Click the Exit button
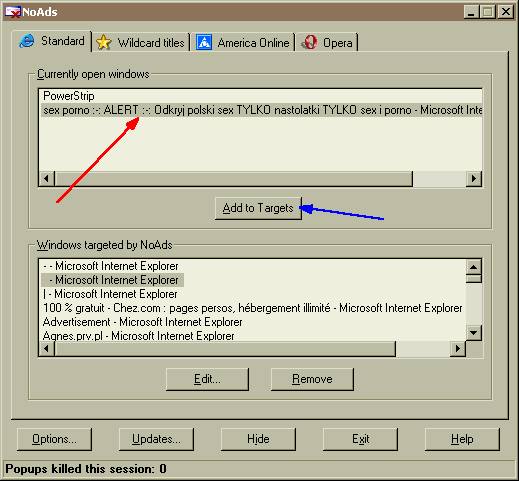This screenshot has width=519, height=481. (x=360, y=439)
